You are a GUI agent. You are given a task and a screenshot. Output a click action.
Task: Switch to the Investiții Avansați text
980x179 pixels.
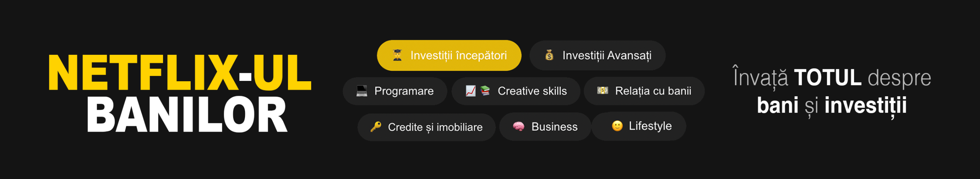(x=607, y=56)
